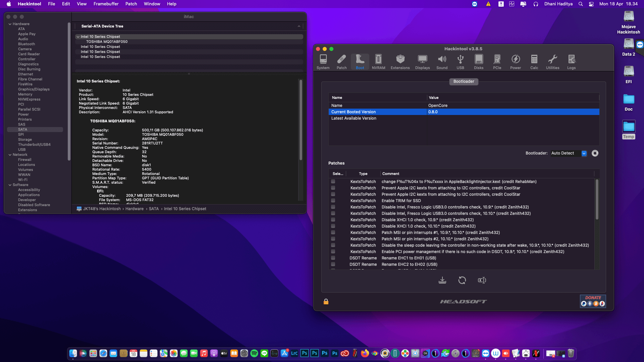This screenshot has width=644, height=362.
Task: Click the download patches icon
Action: [x=442, y=280]
